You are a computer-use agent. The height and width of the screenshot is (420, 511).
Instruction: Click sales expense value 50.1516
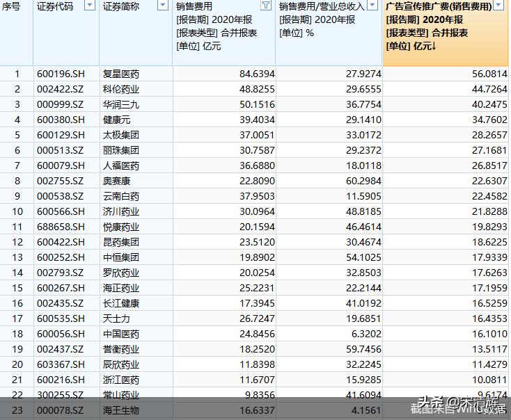tap(257, 104)
